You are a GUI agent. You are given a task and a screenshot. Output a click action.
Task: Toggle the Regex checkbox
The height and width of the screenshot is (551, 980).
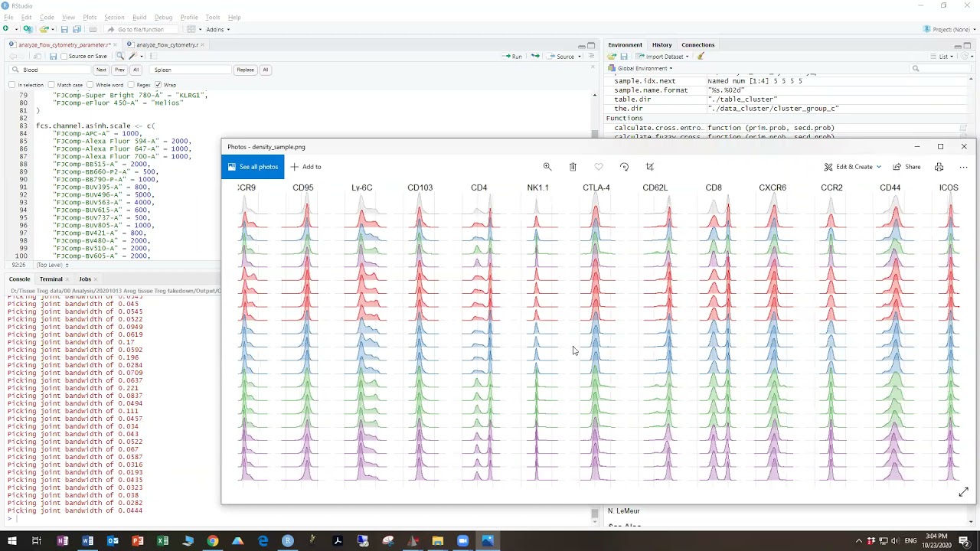tap(131, 85)
